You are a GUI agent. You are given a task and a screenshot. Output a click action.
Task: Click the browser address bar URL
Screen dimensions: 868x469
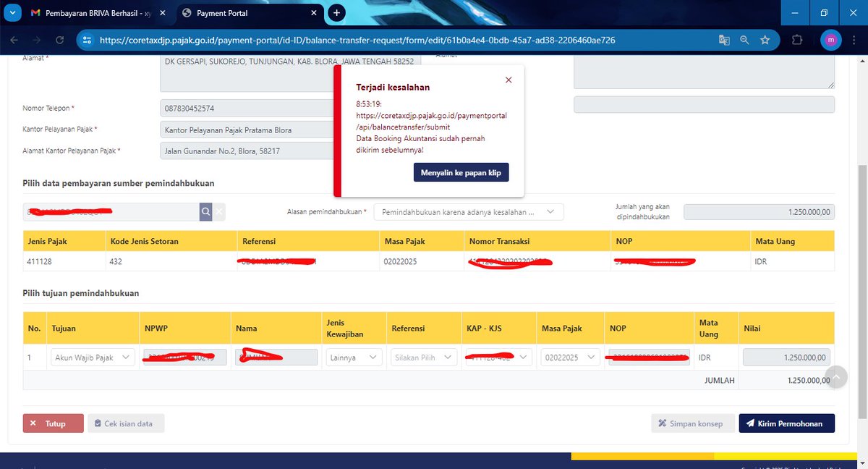(x=357, y=41)
